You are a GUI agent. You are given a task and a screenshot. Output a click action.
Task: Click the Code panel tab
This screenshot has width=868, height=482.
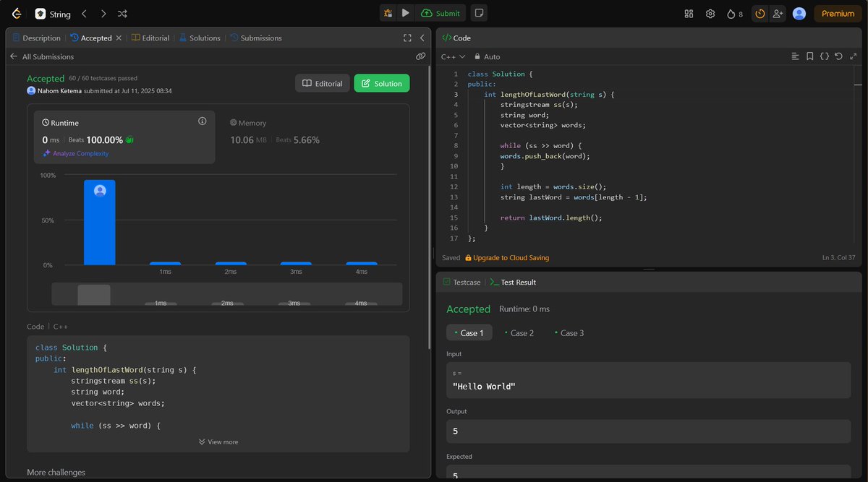(x=456, y=38)
